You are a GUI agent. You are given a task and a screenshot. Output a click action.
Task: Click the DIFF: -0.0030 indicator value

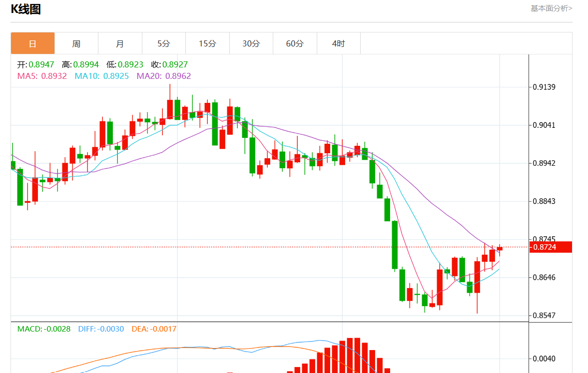click(x=101, y=329)
